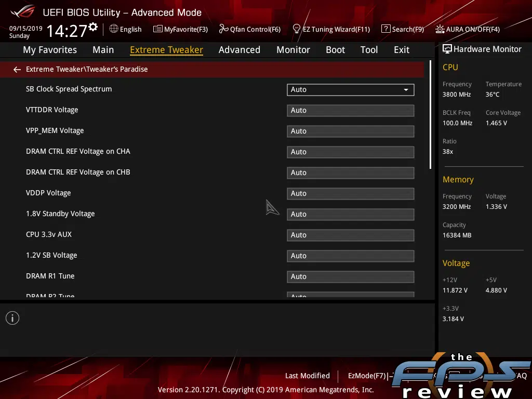
Task: Click CPU frequency value 3800 MHz
Action: tap(457, 95)
